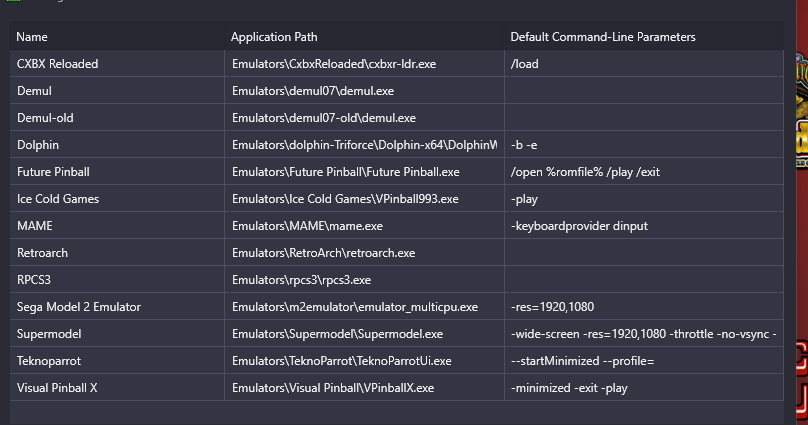Select the Demul-old emulator name
This screenshot has height=425, width=808.
coord(45,118)
